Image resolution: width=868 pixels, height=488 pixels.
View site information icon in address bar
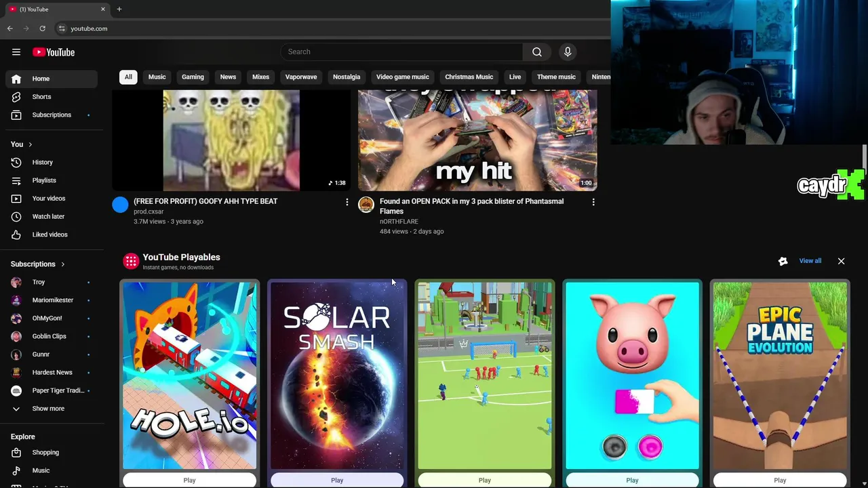click(62, 28)
